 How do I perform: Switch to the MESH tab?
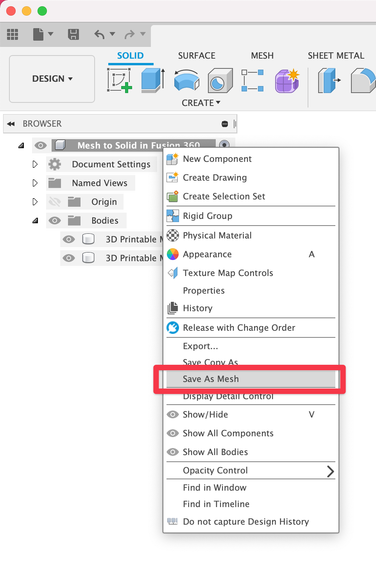(x=262, y=56)
